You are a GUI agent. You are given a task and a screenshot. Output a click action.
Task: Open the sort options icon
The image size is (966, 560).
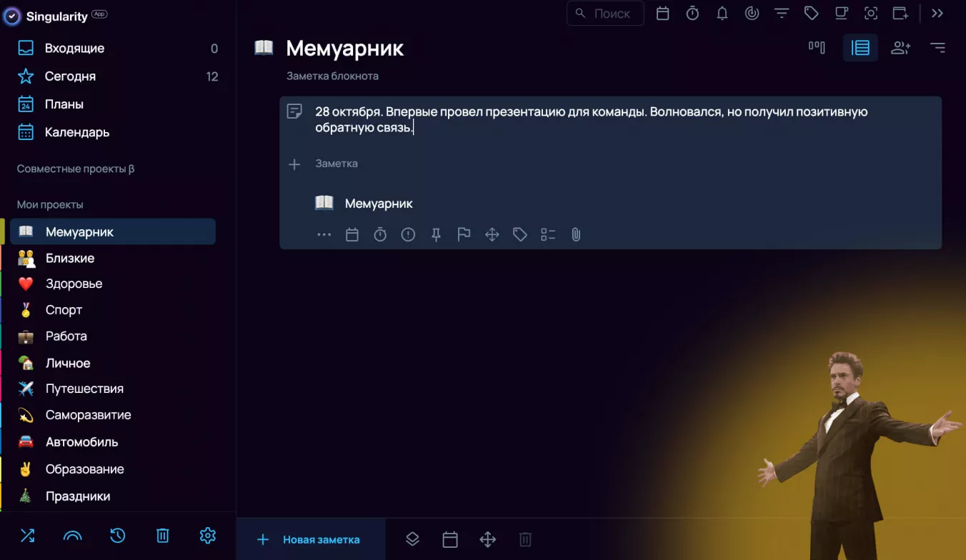[x=937, y=48]
